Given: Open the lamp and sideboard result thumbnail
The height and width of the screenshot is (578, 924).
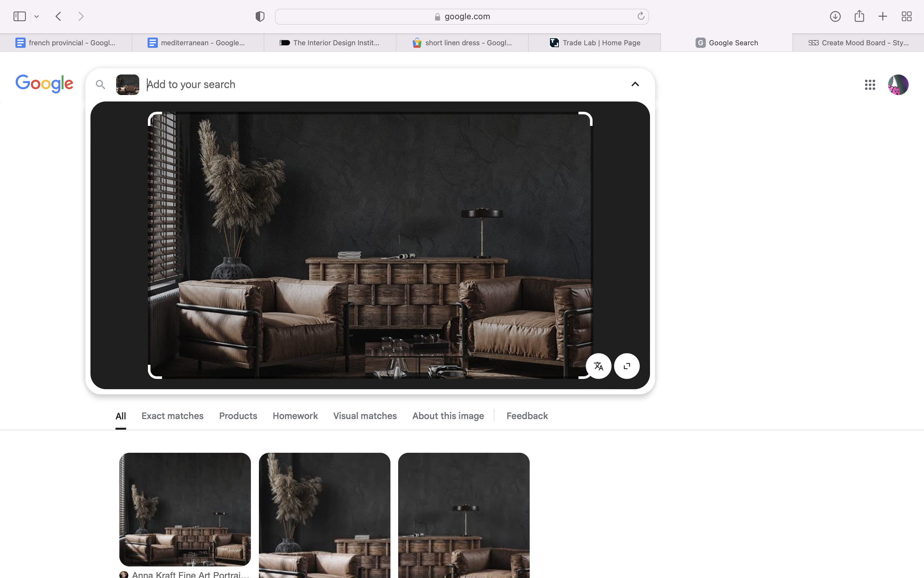Looking at the screenshot, I should (x=464, y=515).
